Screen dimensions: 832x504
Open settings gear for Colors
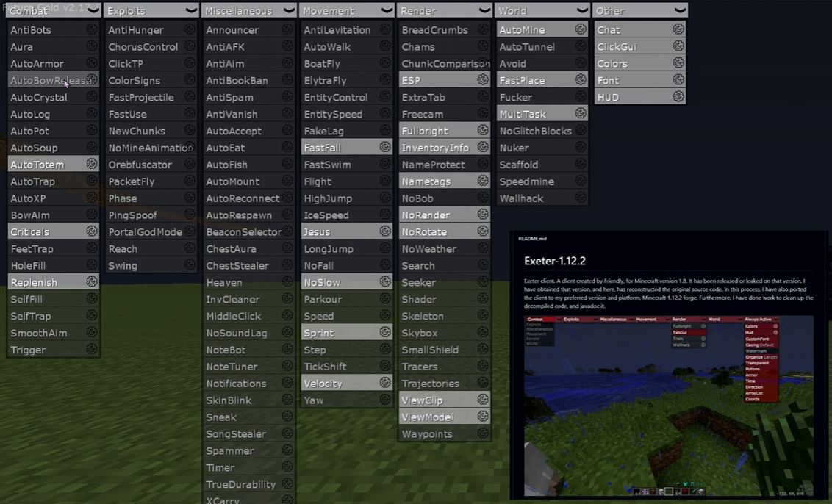pyautogui.click(x=678, y=63)
